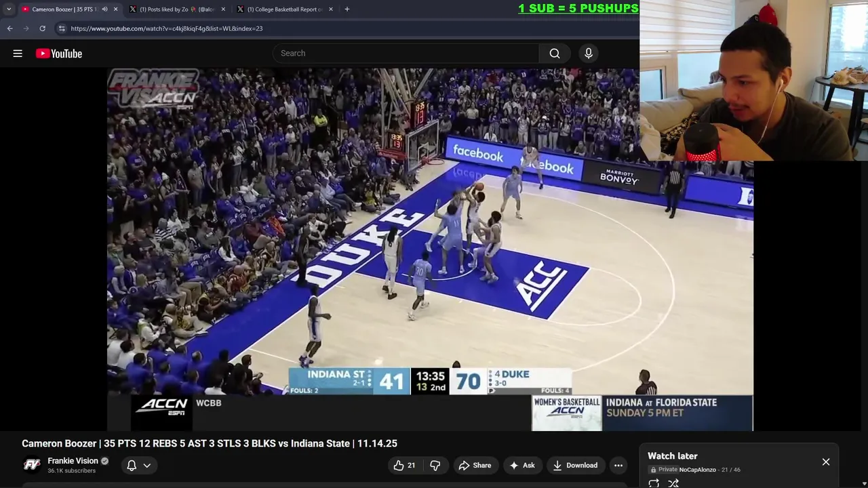Close the Posts liked by Zo tab

(x=223, y=9)
